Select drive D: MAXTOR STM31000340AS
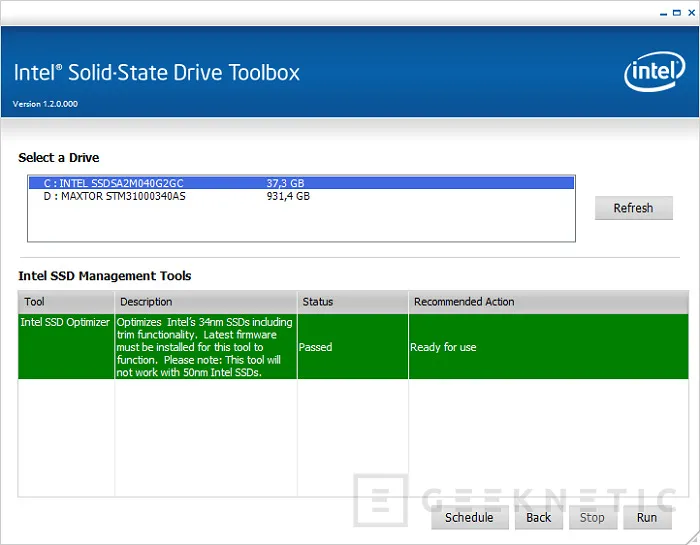Image resolution: width=700 pixels, height=545 pixels. pyautogui.click(x=301, y=196)
